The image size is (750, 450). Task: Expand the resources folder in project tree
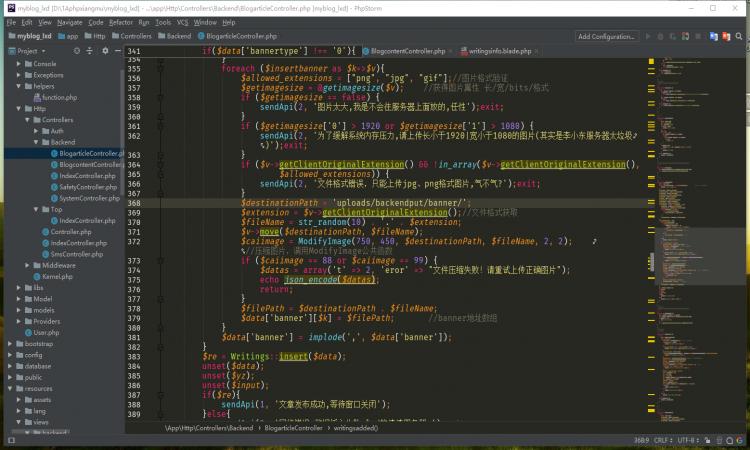point(10,388)
